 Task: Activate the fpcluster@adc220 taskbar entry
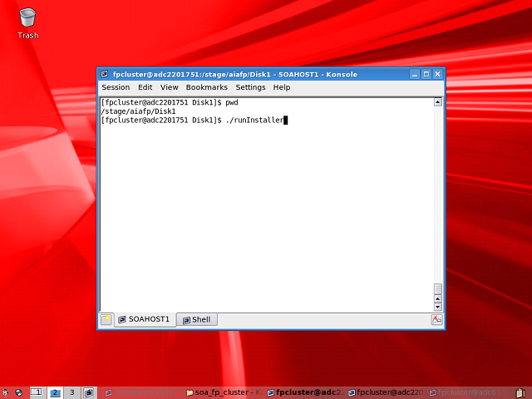(387, 392)
